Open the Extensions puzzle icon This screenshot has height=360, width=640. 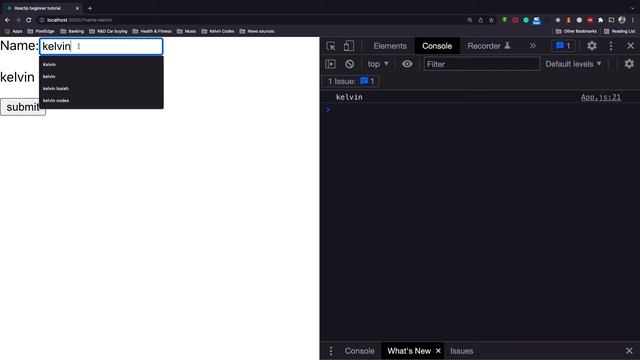(600, 20)
